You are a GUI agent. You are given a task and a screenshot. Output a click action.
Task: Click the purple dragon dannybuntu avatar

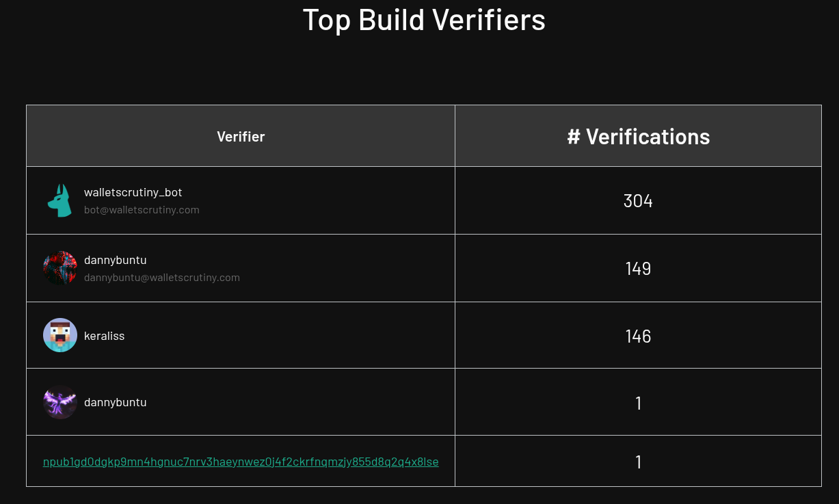point(60,402)
